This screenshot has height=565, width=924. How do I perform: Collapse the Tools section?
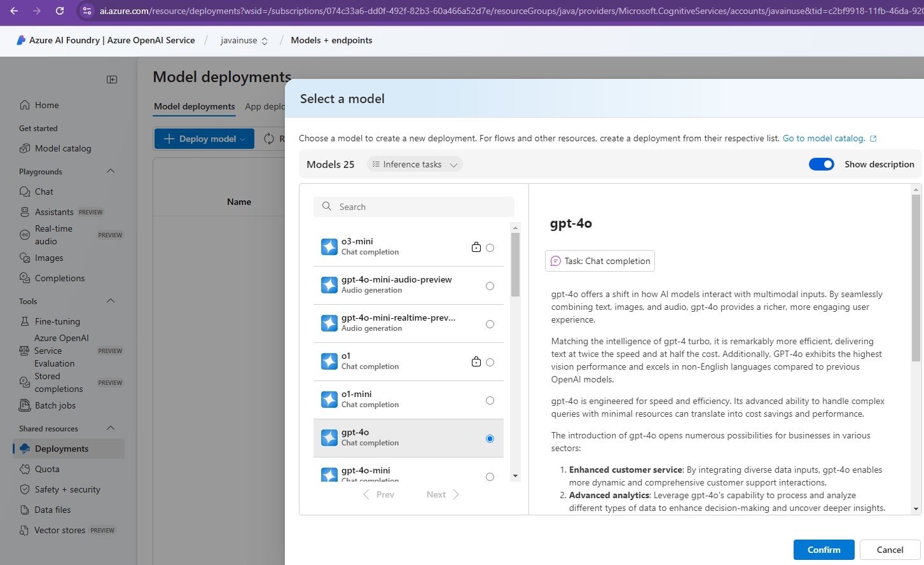[x=111, y=301]
